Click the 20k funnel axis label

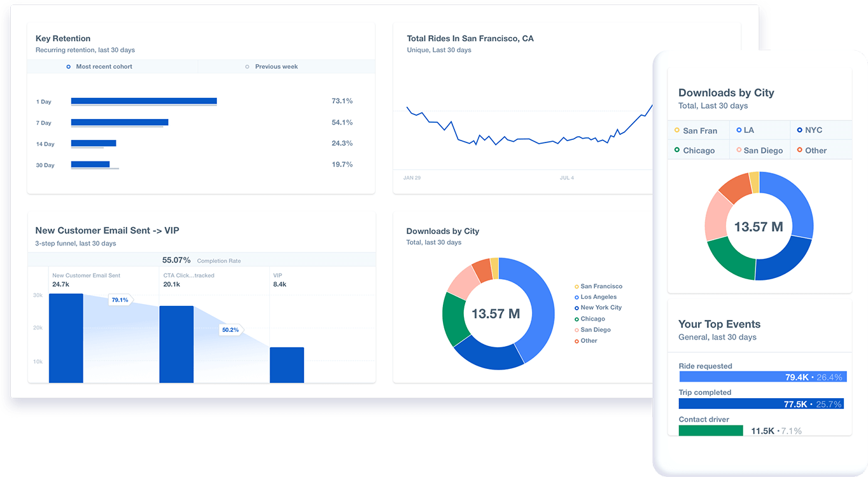pos(38,328)
